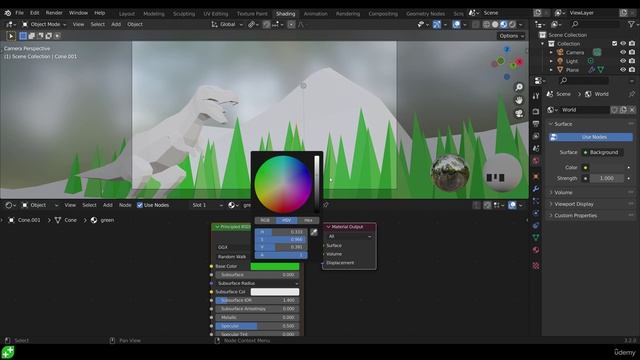Open the Slot 1 dropdown
640x360 pixels.
click(x=207, y=205)
